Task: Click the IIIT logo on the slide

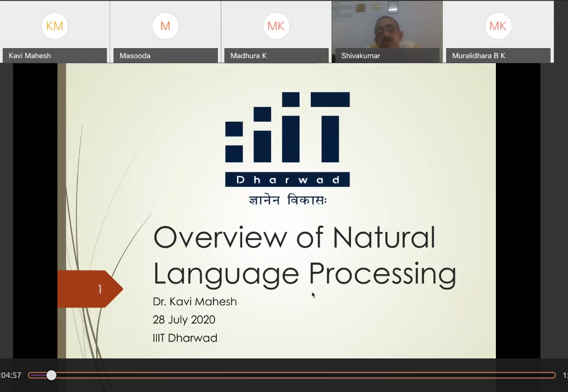Action: 287,127
